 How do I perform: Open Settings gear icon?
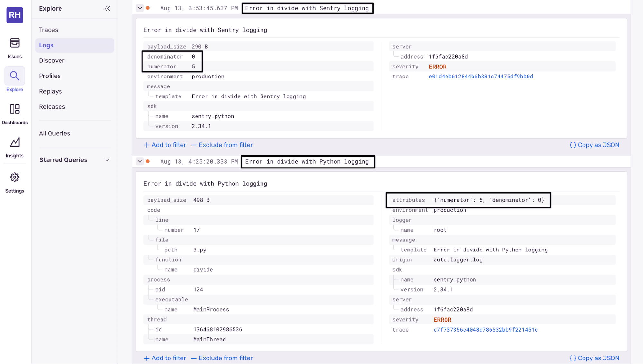[14, 177]
